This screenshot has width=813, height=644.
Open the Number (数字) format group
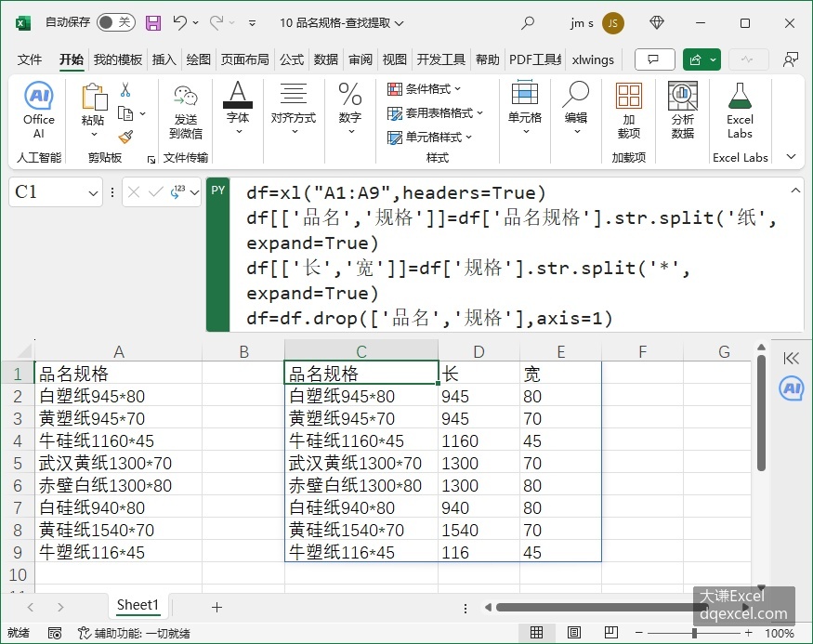pos(350,108)
